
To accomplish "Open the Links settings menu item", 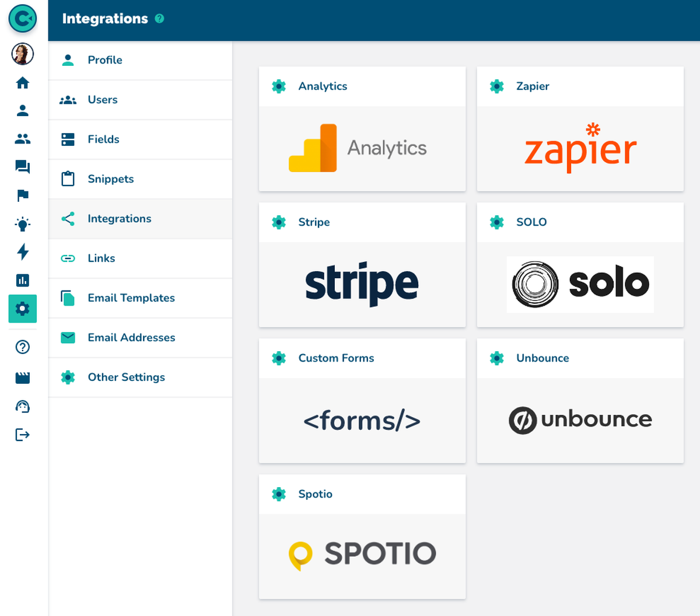I will click(x=140, y=258).
